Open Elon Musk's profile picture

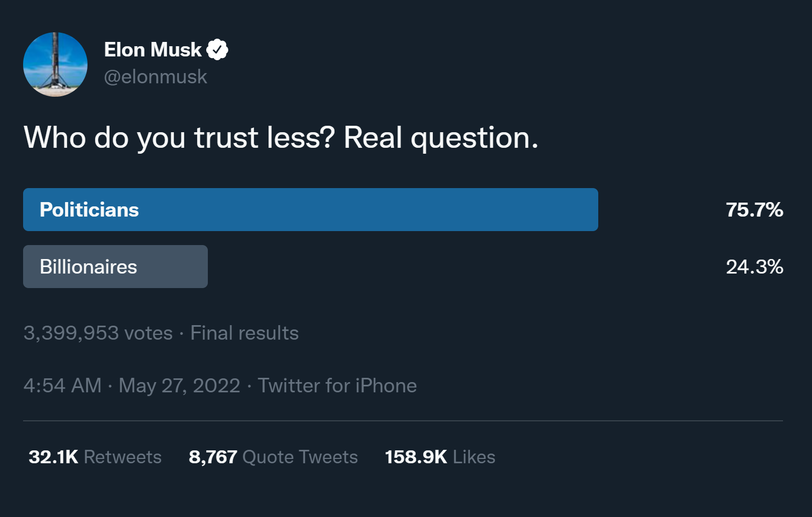click(55, 64)
